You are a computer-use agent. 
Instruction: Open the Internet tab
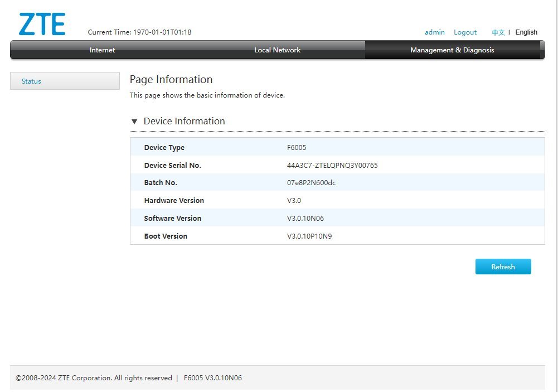102,50
